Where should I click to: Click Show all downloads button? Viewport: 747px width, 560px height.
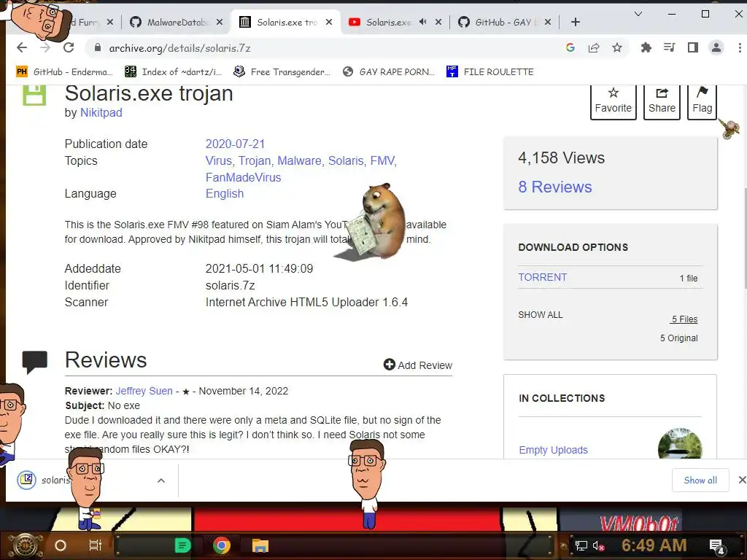point(700,480)
